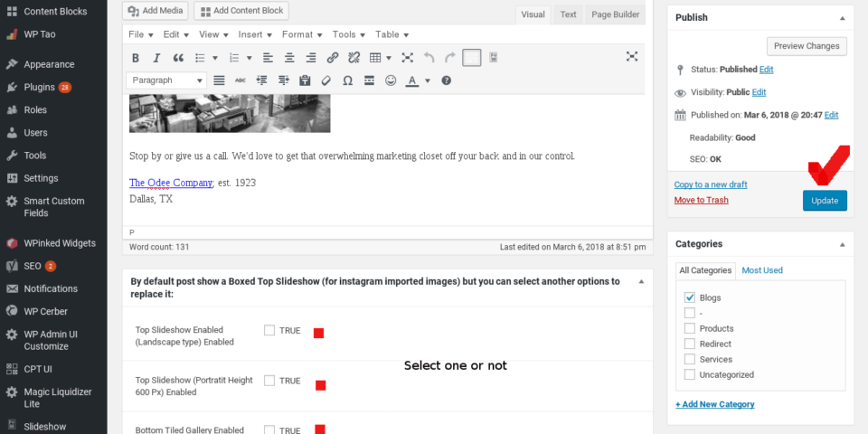
Task: Enable Top Slideshow Landscape type TRUE checkbox
Action: (269, 330)
